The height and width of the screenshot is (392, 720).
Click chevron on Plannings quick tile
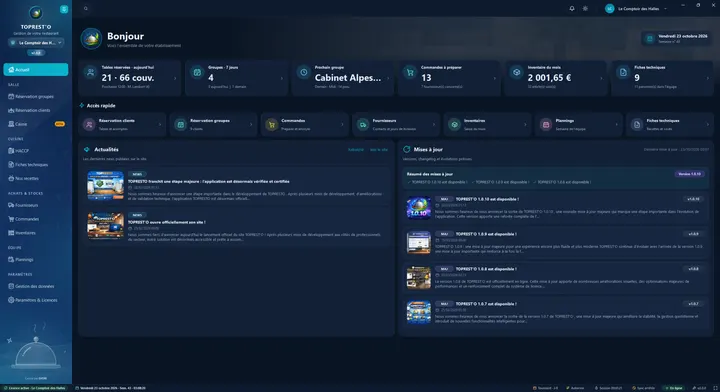(616, 124)
